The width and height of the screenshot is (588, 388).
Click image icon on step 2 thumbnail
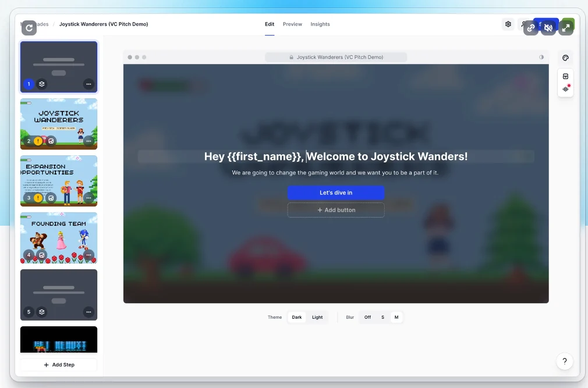[51, 141]
